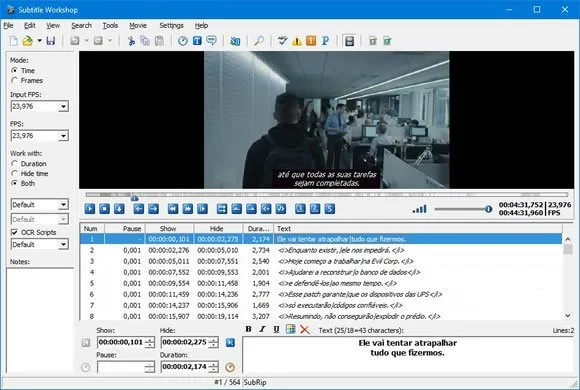
Task: Click the Text column header
Action: tap(418, 228)
